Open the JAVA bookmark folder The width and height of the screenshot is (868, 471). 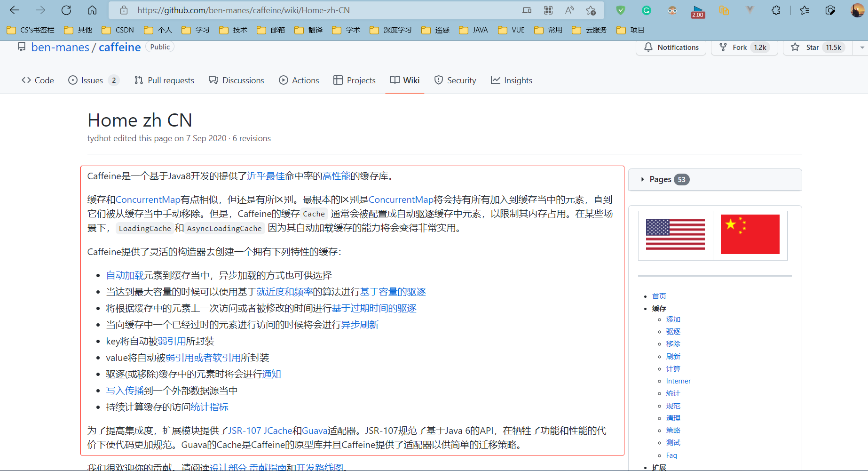[473, 30]
